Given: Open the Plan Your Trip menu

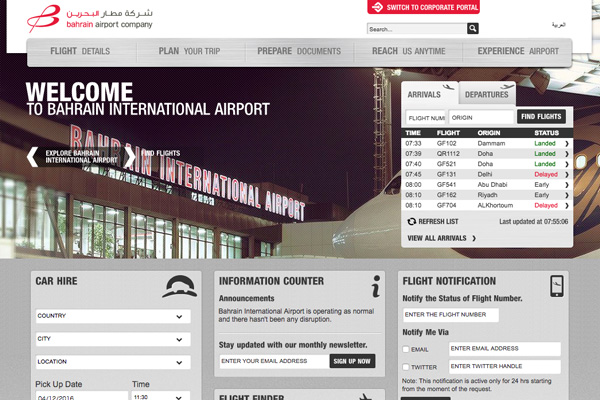Looking at the screenshot, I should (x=189, y=51).
